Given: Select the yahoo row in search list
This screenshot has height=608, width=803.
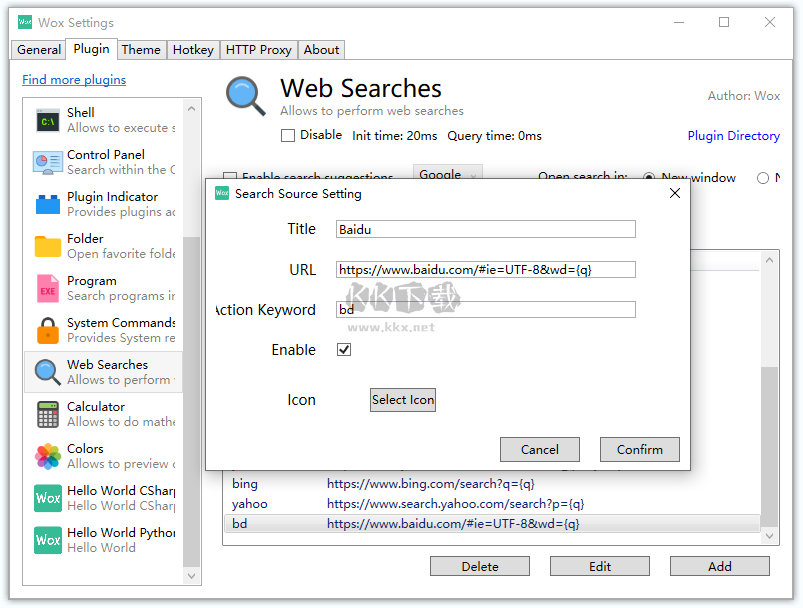Looking at the screenshot, I should (492, 504).
